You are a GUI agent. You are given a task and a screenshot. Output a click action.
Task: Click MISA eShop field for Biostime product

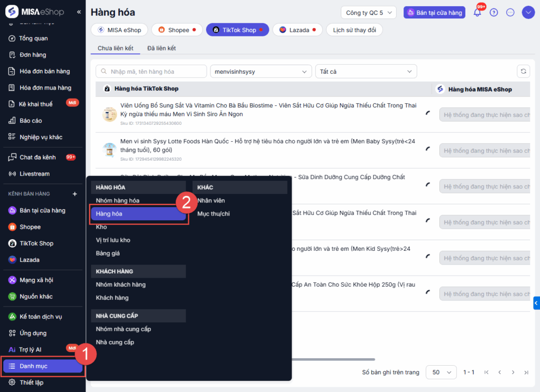point(485,115)
